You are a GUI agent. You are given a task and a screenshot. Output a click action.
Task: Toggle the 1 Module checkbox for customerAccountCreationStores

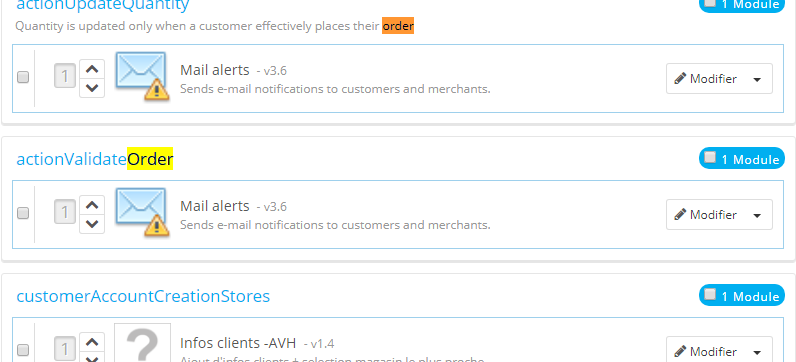(710, 294)
